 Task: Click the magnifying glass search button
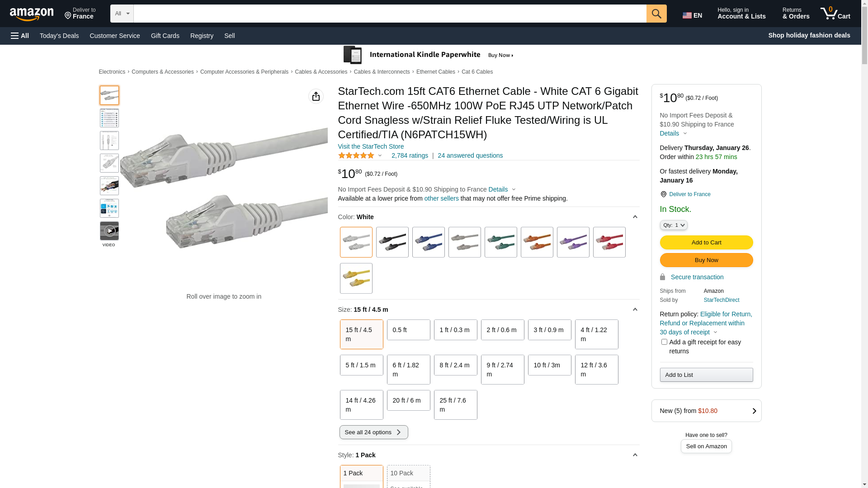coord(656,14)
